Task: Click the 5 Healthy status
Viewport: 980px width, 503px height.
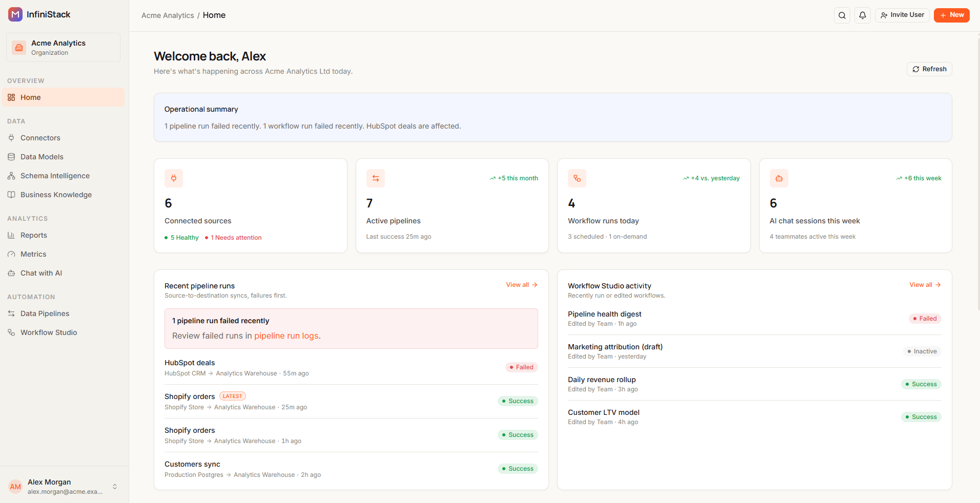Action: 181,238
